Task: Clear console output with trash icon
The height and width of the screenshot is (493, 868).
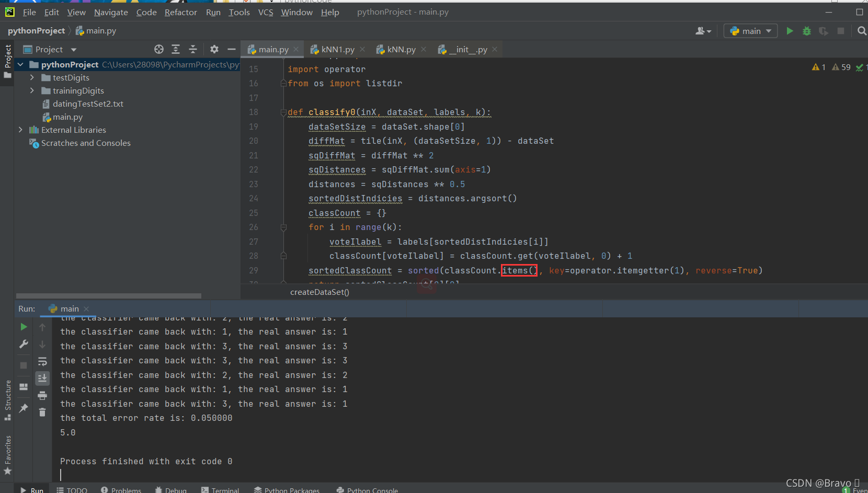Action: tap(42, 412)
